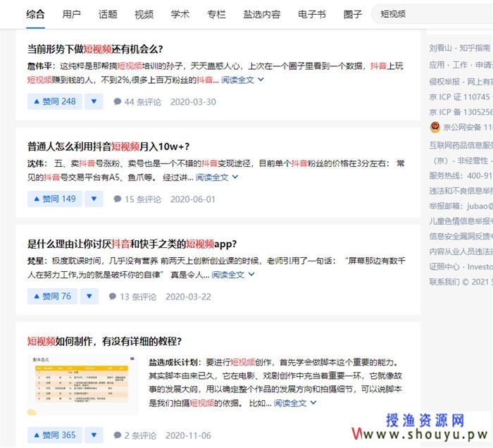Click downvote arrow beside 赞同 248
493x448 pixels.
[94, 101]
